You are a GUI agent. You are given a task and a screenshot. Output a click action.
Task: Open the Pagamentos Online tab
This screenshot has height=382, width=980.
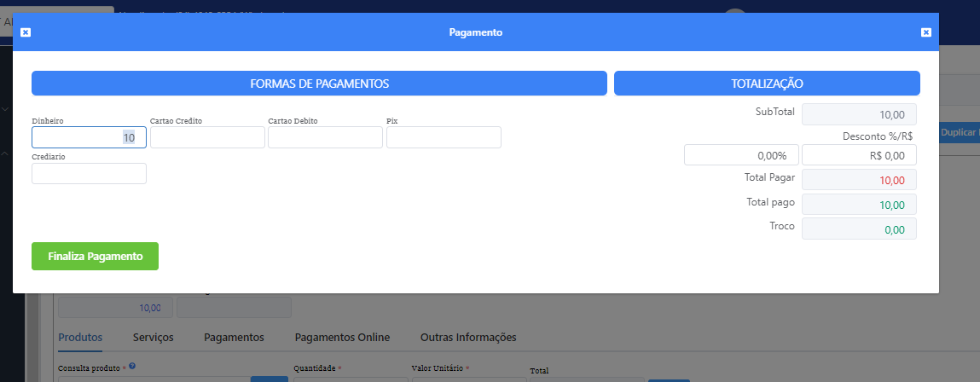point(342,337)
